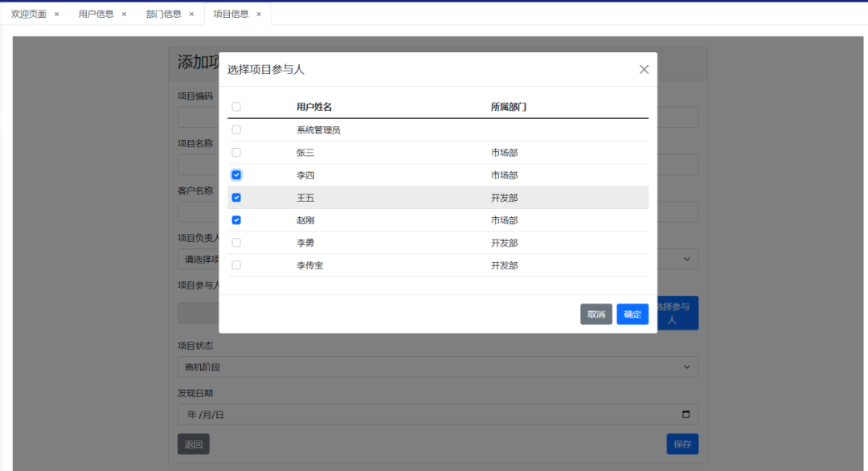Close the 选择项目参与人 dialog via the X
The image size is (868, 471).
643,69
